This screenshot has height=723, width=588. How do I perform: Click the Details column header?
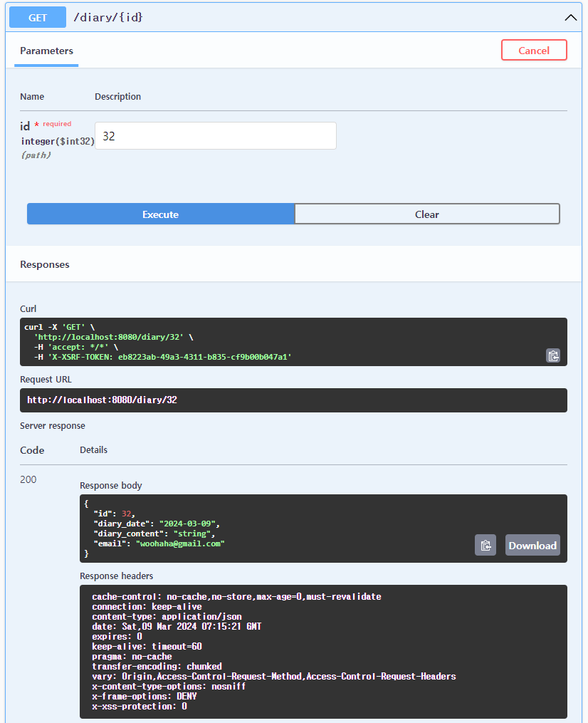(93, 449)
